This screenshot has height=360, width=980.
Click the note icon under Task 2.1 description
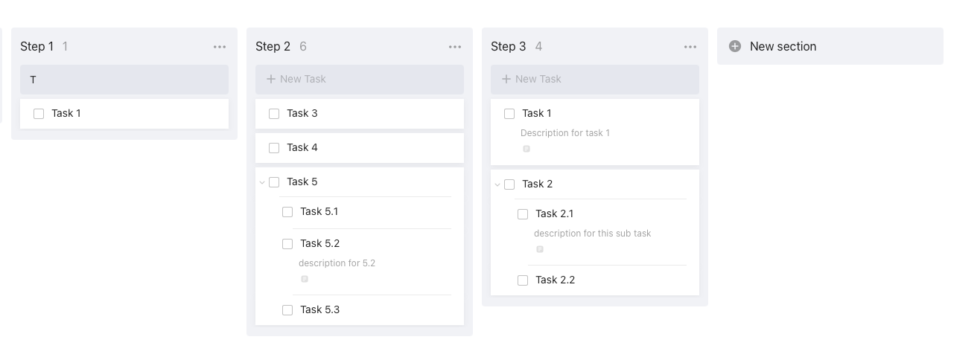[x=540, y=249]
